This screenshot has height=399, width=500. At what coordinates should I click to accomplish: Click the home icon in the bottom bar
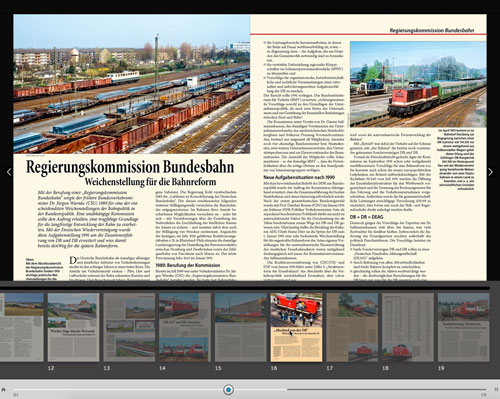4,389
